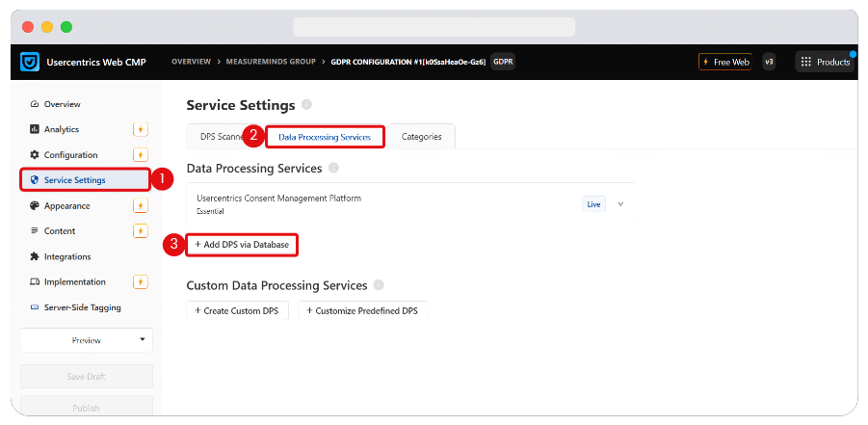The height and width of the screenshot is (425, 868).
Task: Click the GDPR badge in header
Action: pos(503,62)
